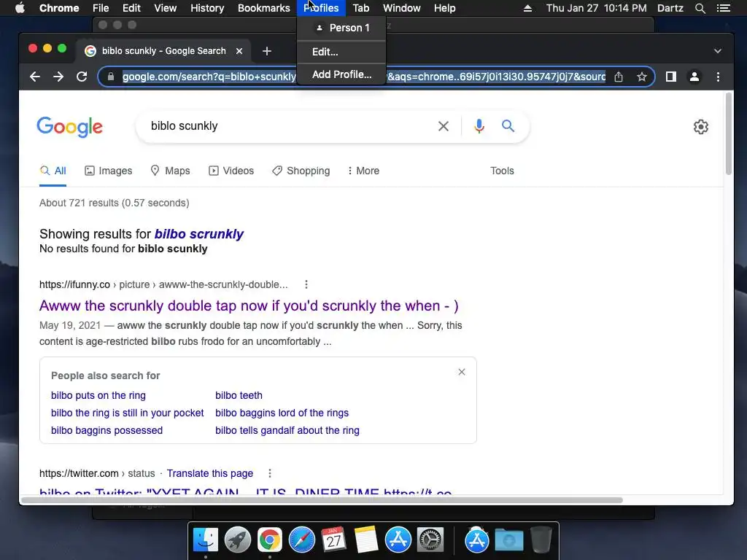
Task: Toggle the Chrome side panel icon
Action: 671,77
